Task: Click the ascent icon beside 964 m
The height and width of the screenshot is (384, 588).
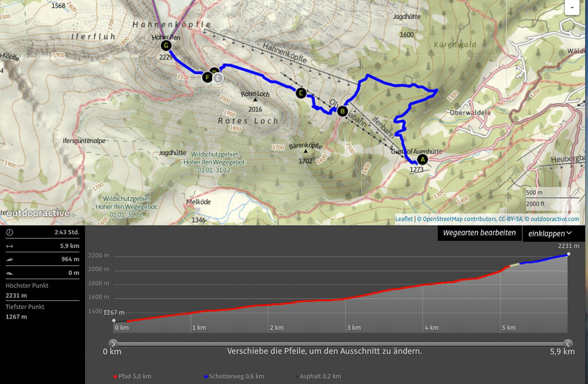Action: [9, 259]
